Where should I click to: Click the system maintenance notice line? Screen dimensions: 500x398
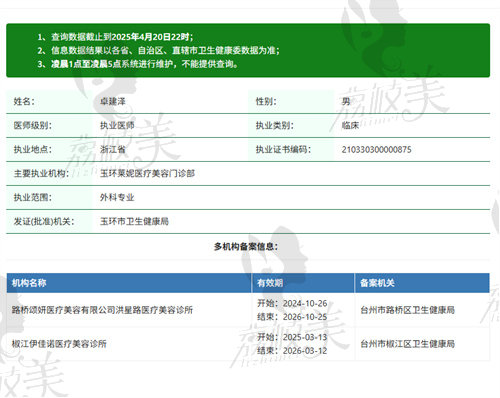point(138,64)
